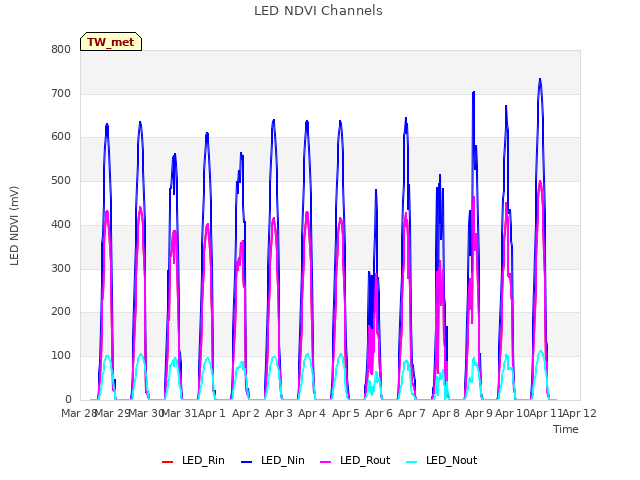Image resolution: width=640 pixels, height=480 pixels.
Task: Click the Time x-axis title
Action: point(566,429)
